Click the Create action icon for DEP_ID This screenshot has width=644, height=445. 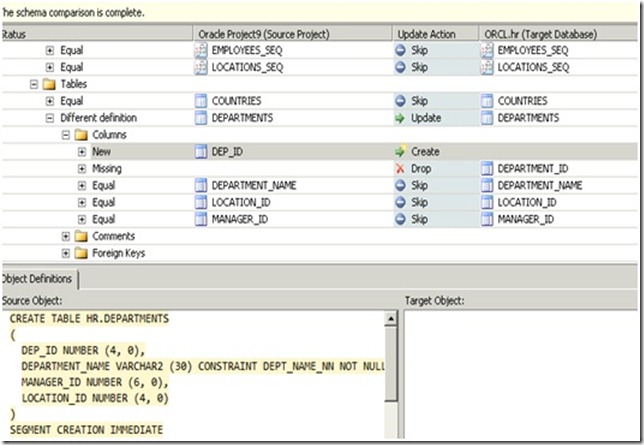(x=400, y=151)
